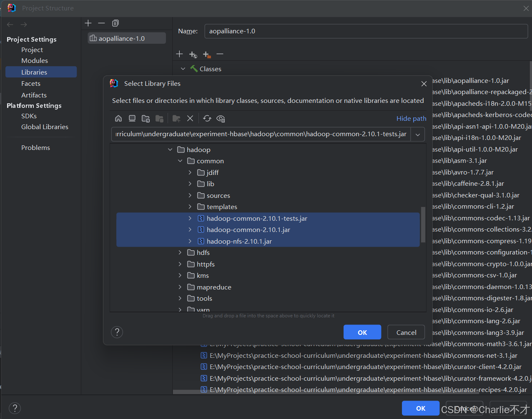Click the add-from-URL plus globe icon
The width and height of the screenshot is (532, 419).
[x=193, y=55]
